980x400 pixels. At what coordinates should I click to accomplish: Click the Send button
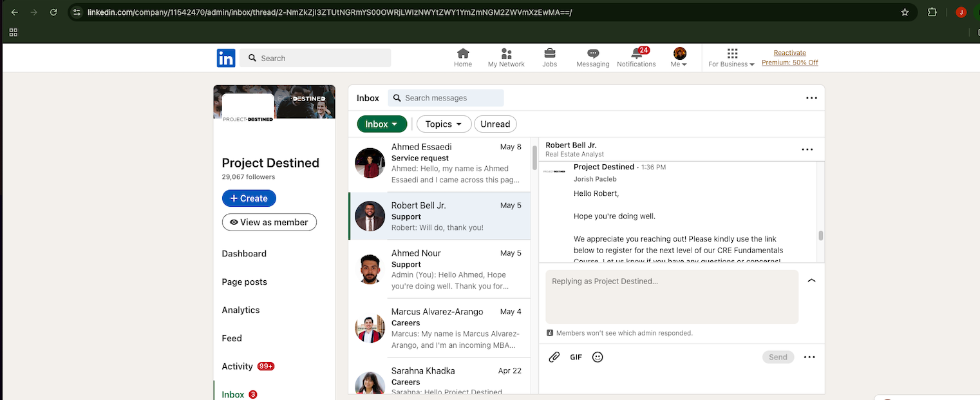778,357
